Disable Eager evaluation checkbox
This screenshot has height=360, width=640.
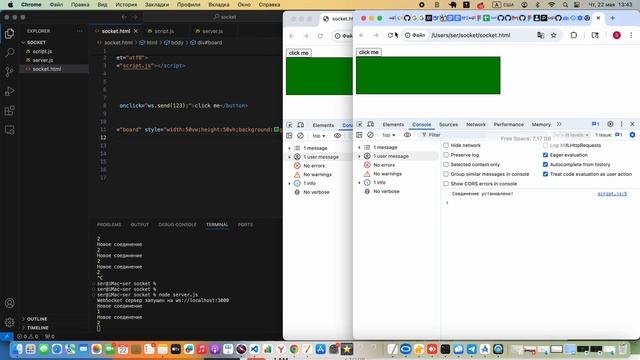point(545,155)
